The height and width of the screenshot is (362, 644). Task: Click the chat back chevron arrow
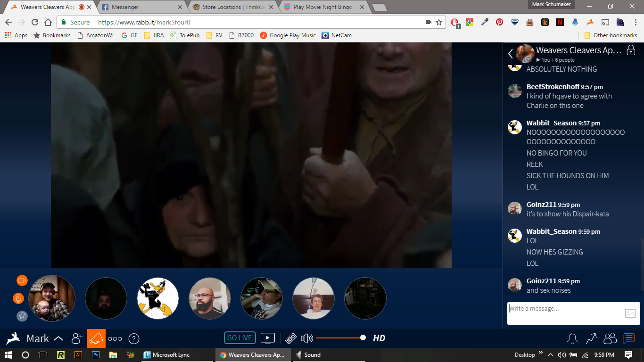tap(510, 54)
